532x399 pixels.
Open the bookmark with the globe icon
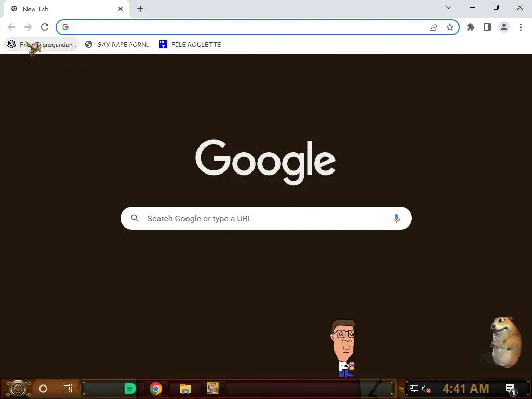[118, 45]
